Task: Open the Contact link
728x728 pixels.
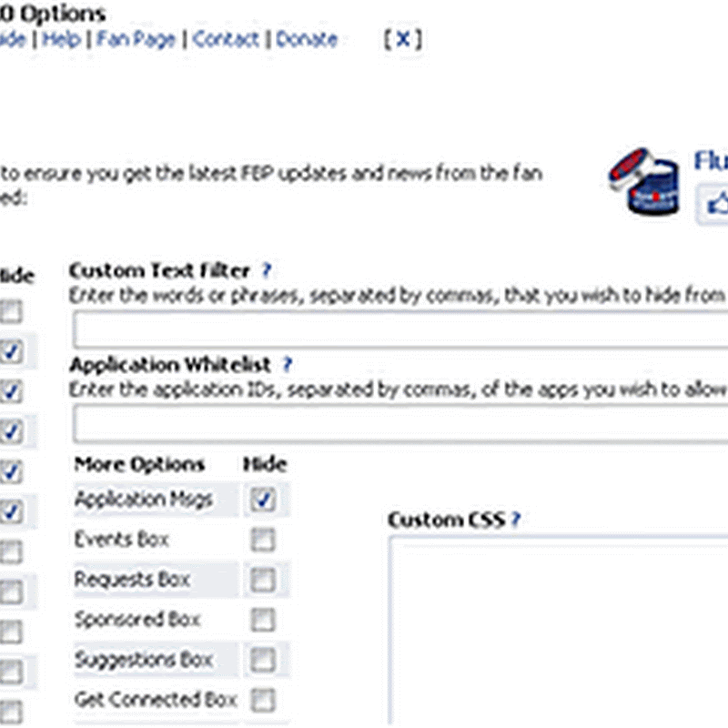Action: pyautogui.click(x=226, y=39)
